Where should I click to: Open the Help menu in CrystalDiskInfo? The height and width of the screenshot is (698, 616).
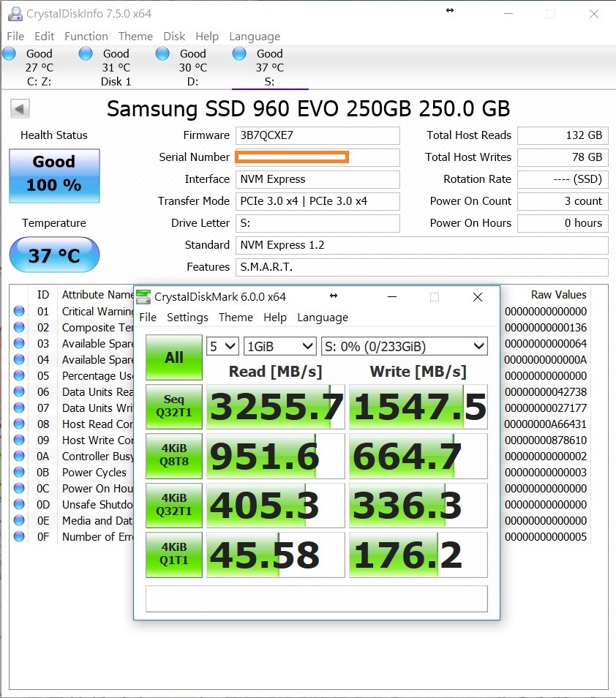click(207, 37)
